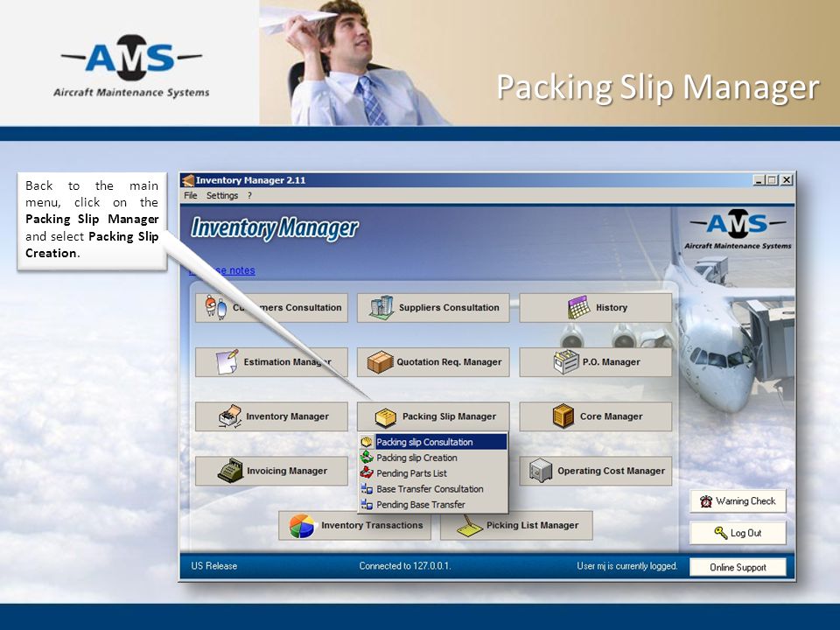Open the release notes link

click(222, 270)
